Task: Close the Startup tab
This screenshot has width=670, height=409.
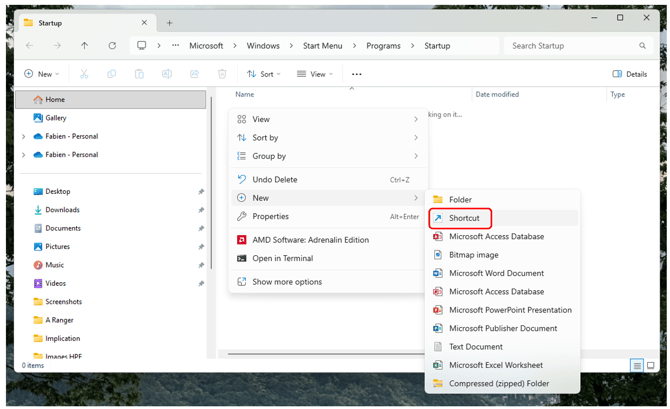Action: pyautogui.click(x=144, y=22)
